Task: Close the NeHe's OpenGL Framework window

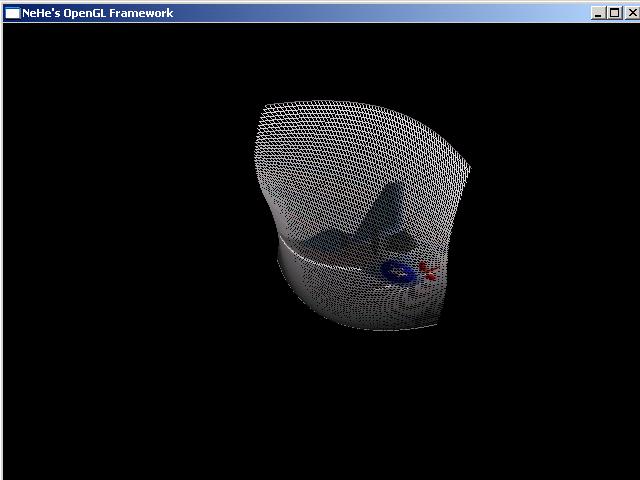Action: (629, 13)
